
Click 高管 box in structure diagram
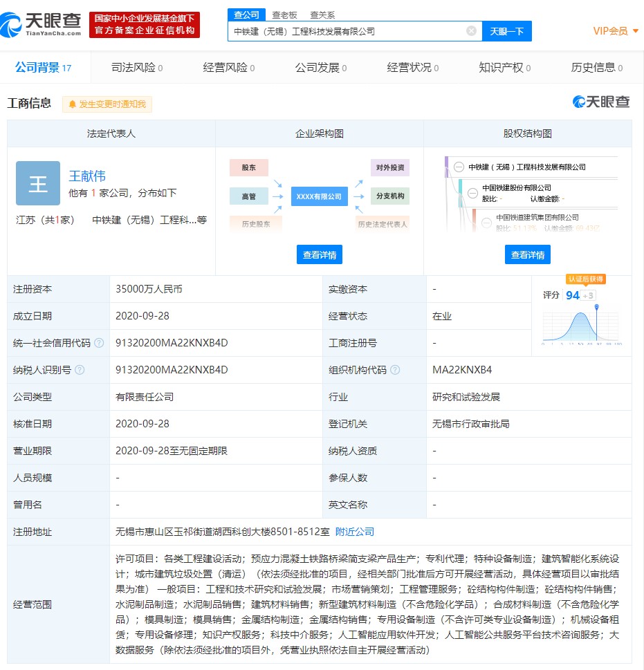[249, 196]
